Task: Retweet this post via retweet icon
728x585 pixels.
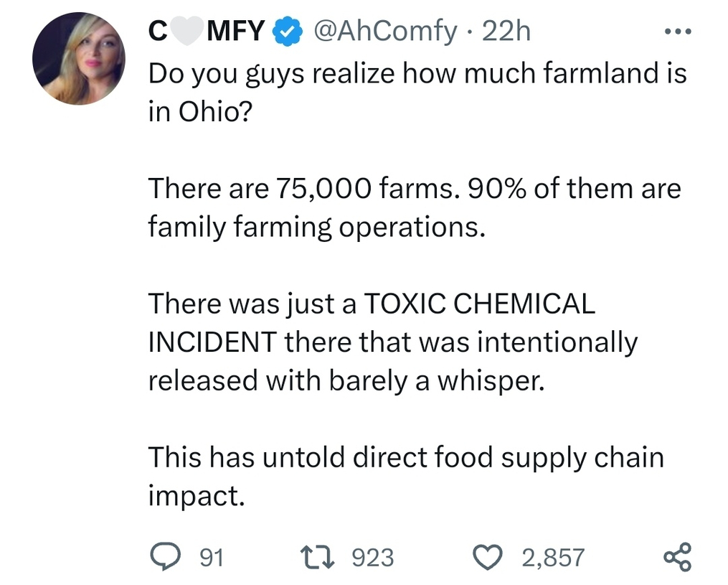Action: [x=317, y=557]
